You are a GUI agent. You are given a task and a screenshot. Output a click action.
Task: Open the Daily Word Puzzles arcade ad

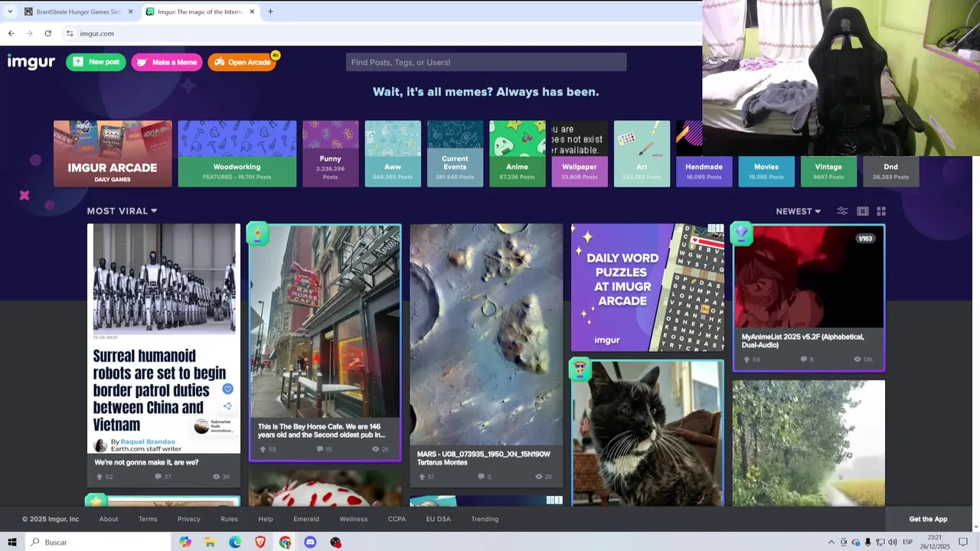[648, 288]
